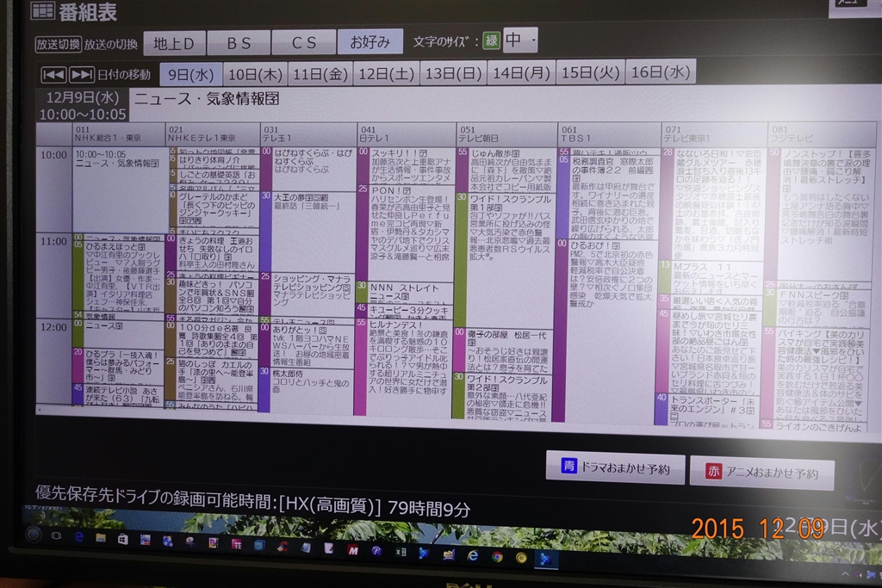The width and height of the screenshot is (882, 588).
Task: Switch to the CS broadcast tab
Action: pyautogui.click(x=304, y=42)
